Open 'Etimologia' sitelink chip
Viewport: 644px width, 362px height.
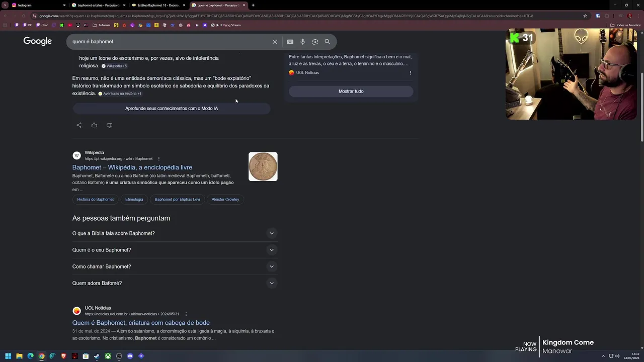[134, 200]
